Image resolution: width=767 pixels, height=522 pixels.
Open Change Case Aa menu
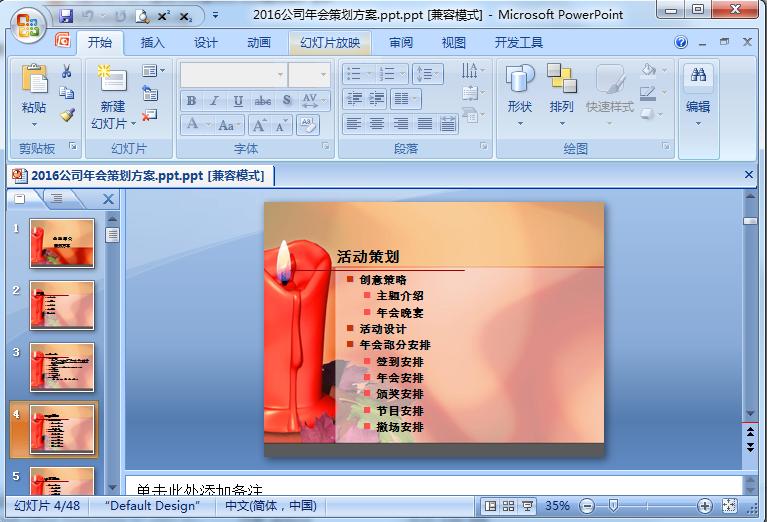(x=229, y=124)
